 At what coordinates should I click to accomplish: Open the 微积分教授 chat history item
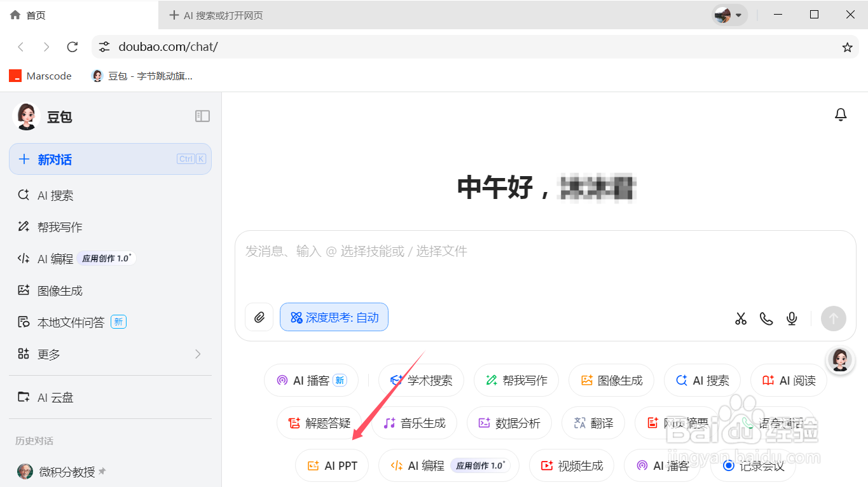click(110, 472)
